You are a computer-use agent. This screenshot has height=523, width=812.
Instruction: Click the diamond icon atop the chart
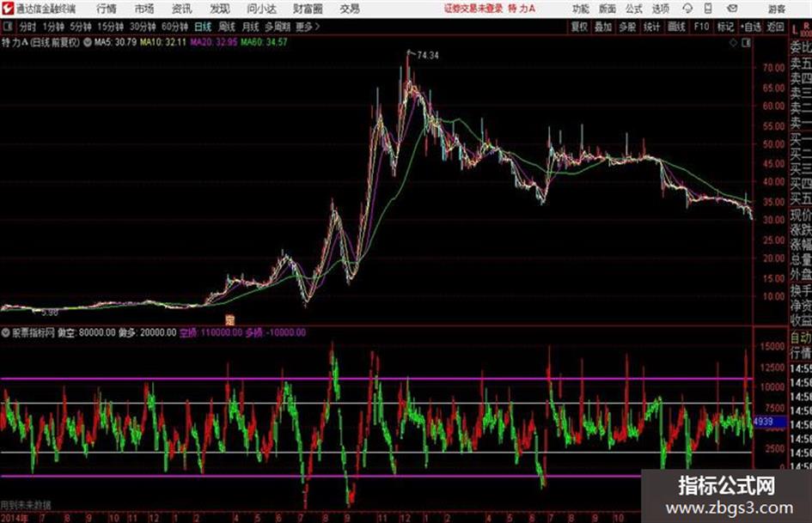pyautogui.click(x=733, y=43)
